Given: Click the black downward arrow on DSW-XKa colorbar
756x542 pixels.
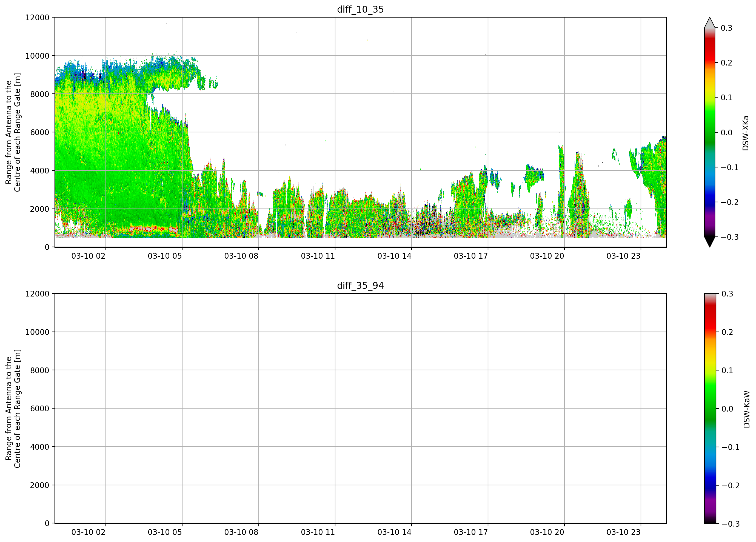Looking at the screenshot, I should pos(710,242).
